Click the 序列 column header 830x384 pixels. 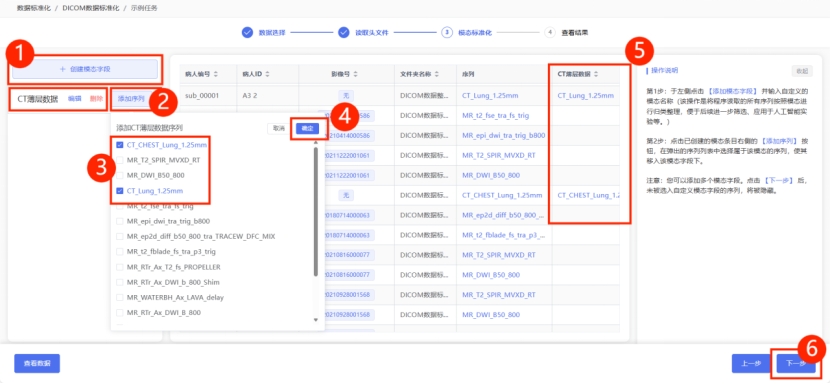(x=467, y=74)
